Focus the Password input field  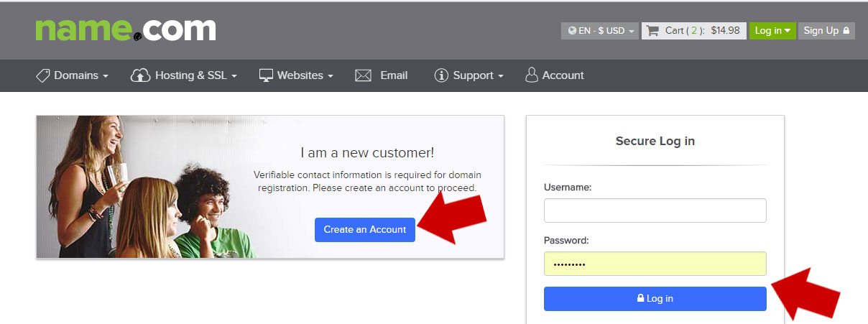pos(655,264)
